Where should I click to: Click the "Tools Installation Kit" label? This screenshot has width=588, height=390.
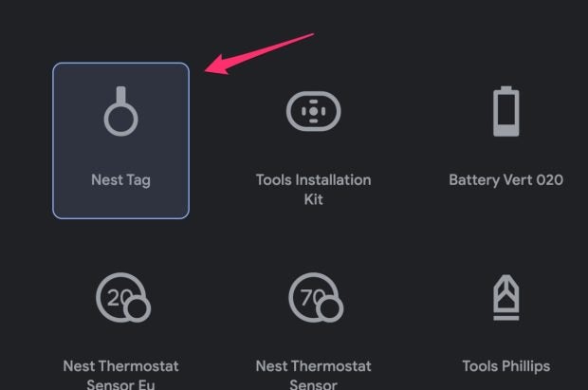314,190
